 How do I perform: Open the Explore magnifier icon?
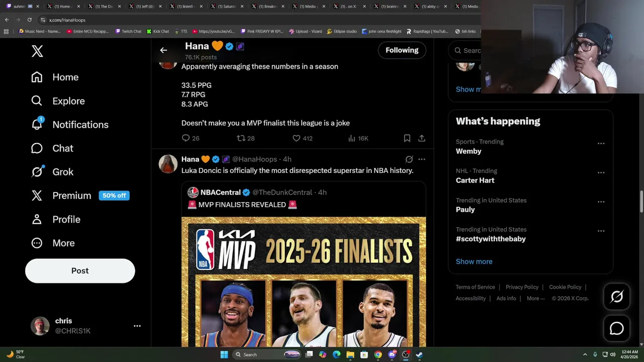pos(37,101)
